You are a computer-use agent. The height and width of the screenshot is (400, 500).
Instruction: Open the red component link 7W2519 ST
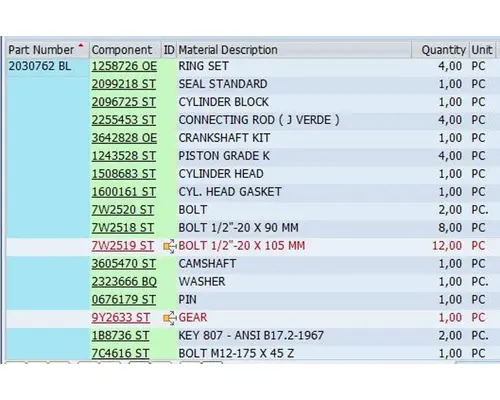[x=123, y=246]
